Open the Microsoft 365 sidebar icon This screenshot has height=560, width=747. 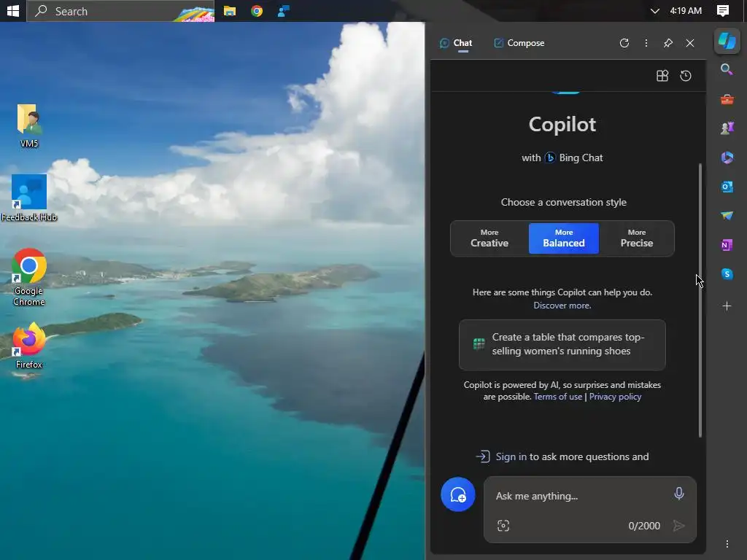tap(727, 157)
